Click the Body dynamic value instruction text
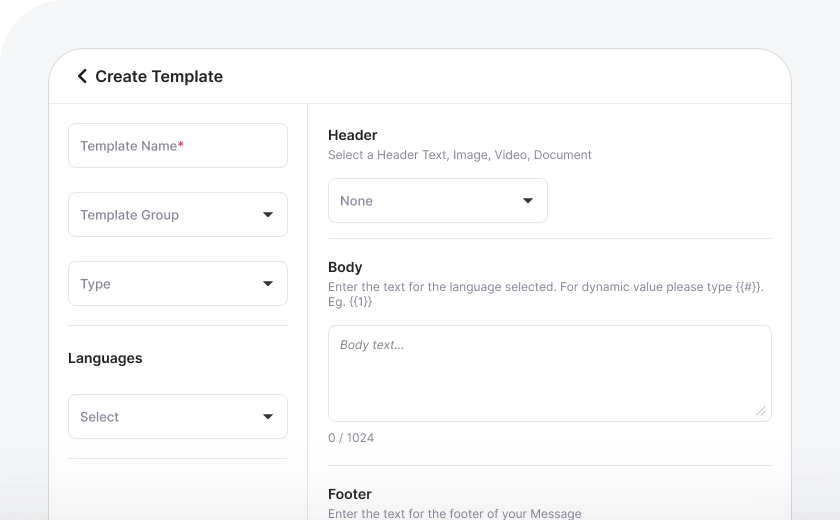840x520 pixels. [x=545, y=287]
